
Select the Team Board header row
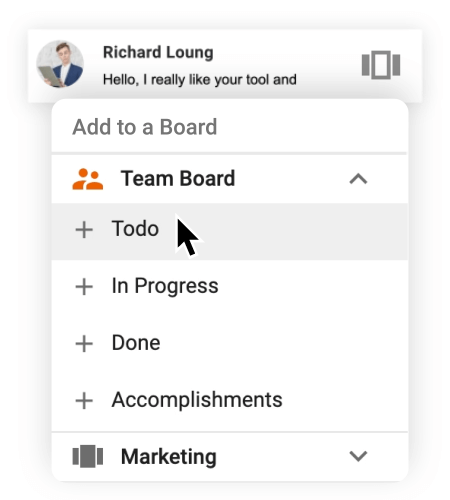coord(230,179)
